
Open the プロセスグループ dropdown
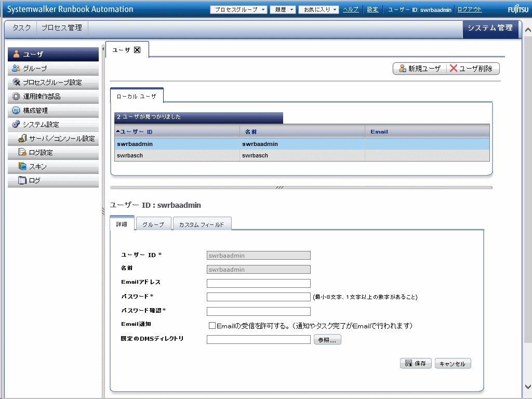pos(239,9)
